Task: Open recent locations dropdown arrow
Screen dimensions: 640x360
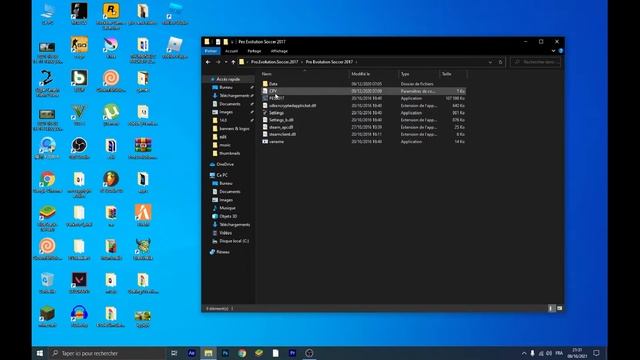Action: click(x=226, y=62)
